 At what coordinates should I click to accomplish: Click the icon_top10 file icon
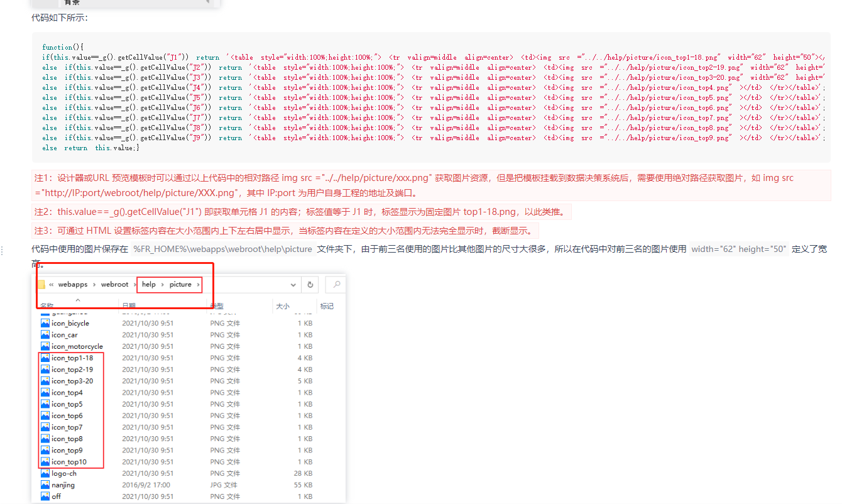[x=45, y=461]
